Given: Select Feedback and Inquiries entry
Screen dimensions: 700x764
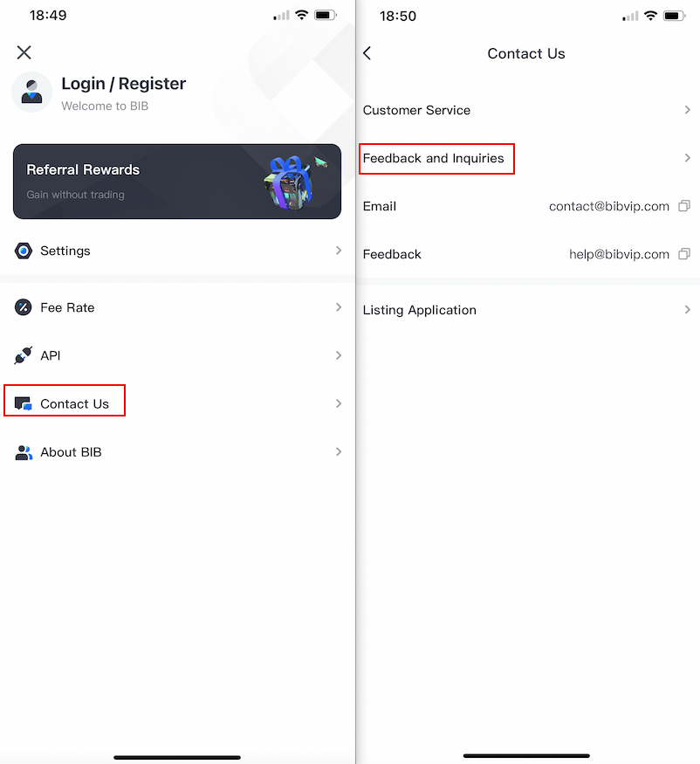Looking at the screenshot, I should [528, 158].
